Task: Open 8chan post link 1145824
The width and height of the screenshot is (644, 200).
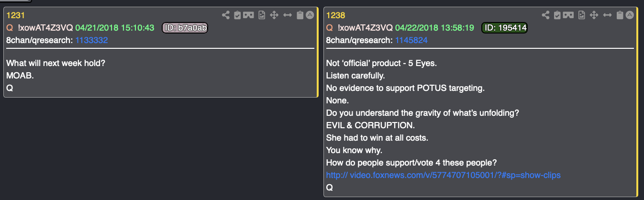Action: 411,41
